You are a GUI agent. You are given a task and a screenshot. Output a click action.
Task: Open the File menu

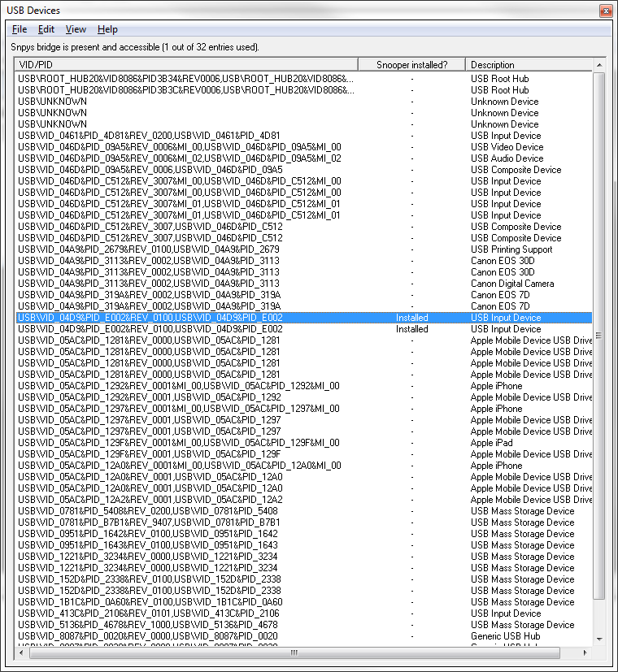pos(20,29)
